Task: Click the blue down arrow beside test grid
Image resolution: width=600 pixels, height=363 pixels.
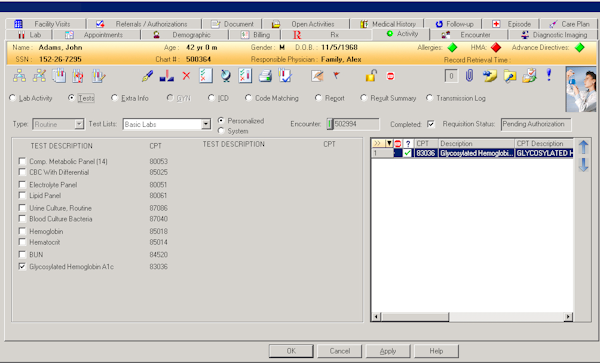Action: pos(584,164)
